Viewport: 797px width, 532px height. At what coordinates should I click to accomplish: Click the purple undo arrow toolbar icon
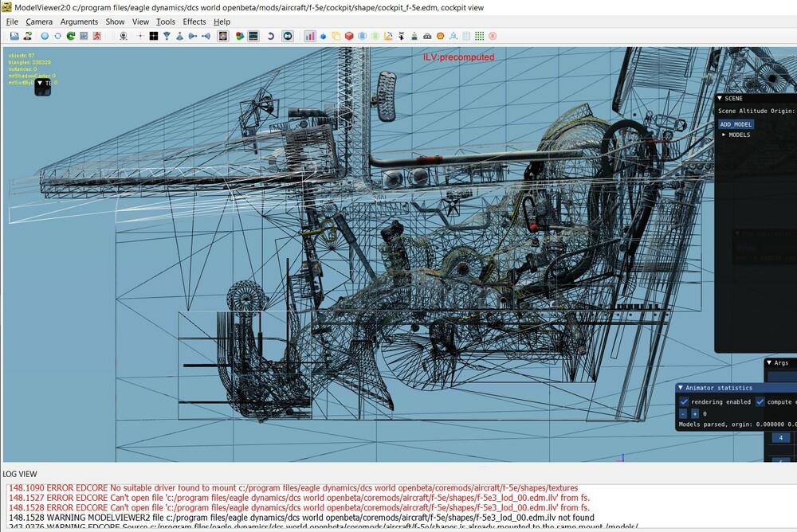[270, 36]
